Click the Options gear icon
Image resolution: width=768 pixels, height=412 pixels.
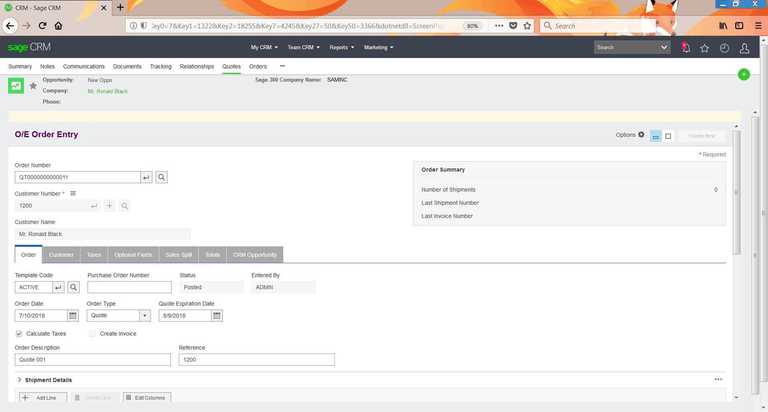coord(641,134)
